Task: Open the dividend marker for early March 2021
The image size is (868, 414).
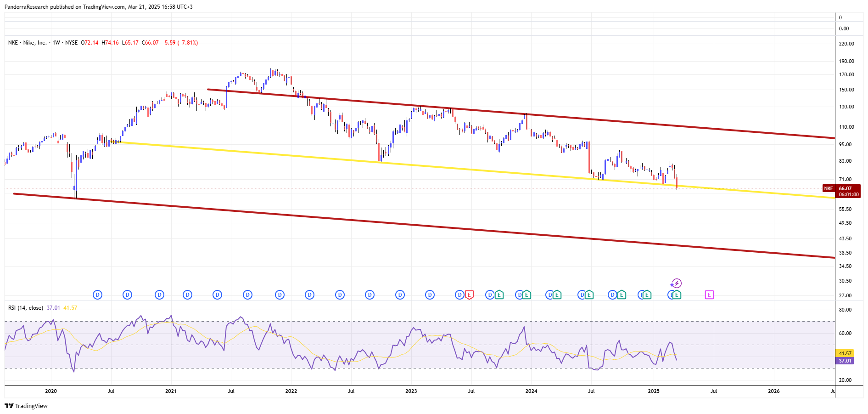Action: point(187,295)
